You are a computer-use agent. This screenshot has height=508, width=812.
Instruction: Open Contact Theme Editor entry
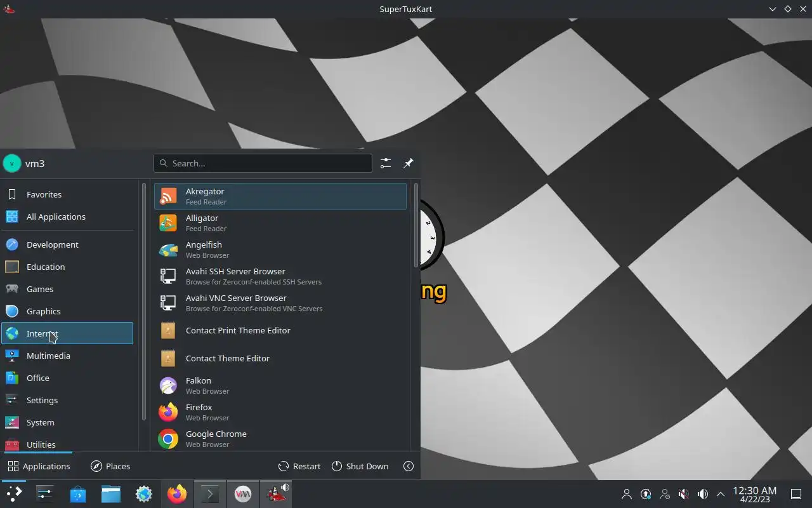pyautogui.click(x=280, y=358)
